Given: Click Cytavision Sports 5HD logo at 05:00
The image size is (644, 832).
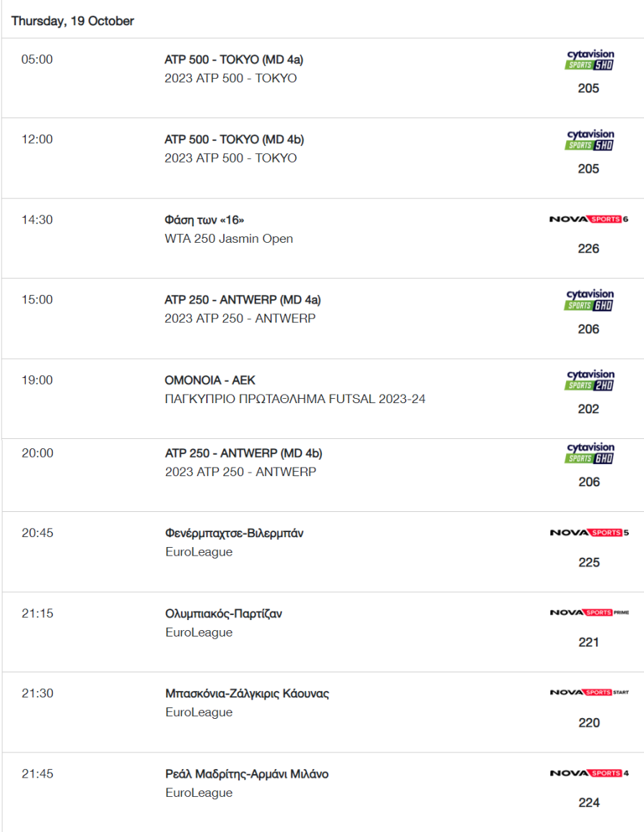Looking at the screenshot, I should pos(590,59).
